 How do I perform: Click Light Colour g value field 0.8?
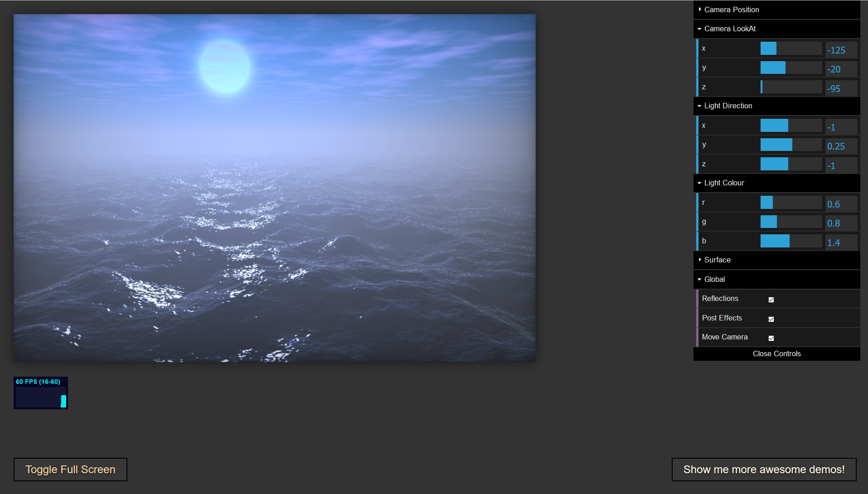click(841, 223)
